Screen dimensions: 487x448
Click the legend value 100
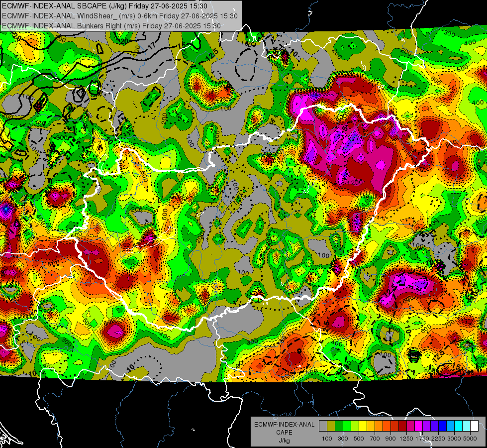tap(327, 439)
